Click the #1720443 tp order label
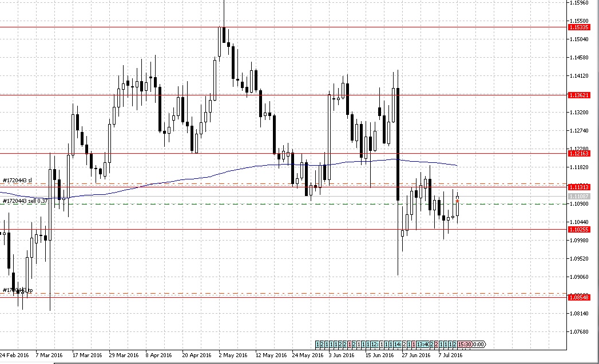 coord(18,290)
